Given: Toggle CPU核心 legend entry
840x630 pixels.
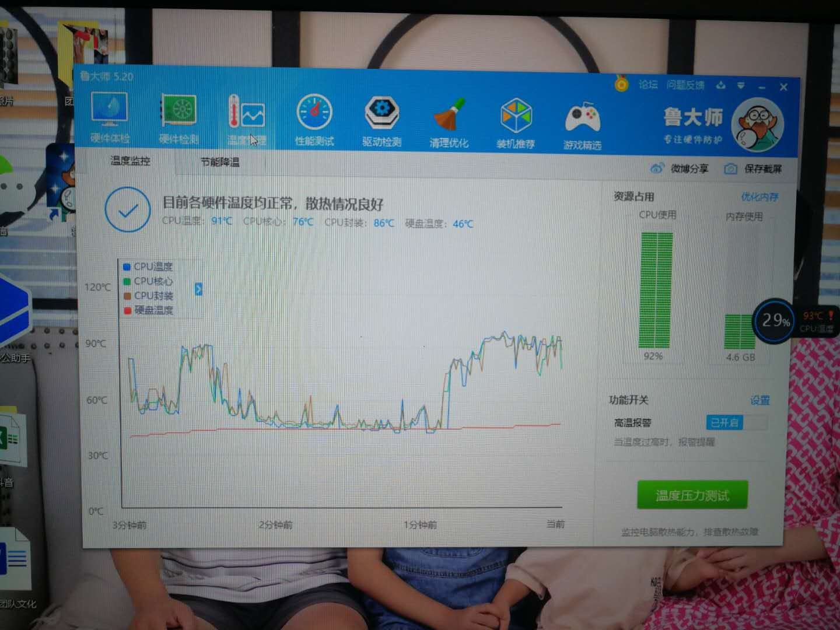Looking at the screenshot, I should pyautogui.click(x=148, y=281).
